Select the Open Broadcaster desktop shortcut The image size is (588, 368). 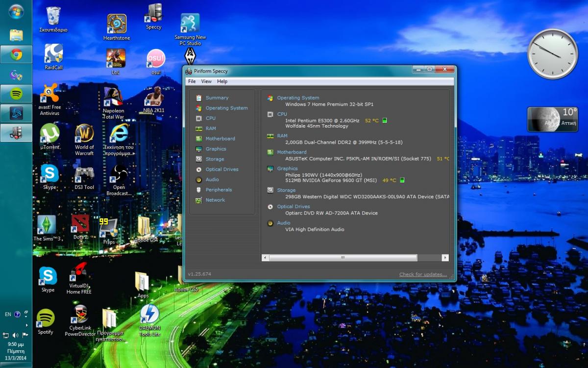119,180
